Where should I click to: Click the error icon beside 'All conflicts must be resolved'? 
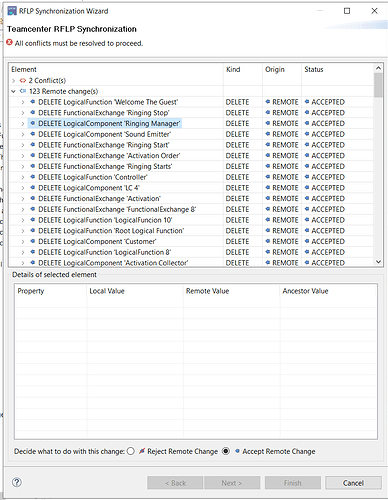(10, 43)
